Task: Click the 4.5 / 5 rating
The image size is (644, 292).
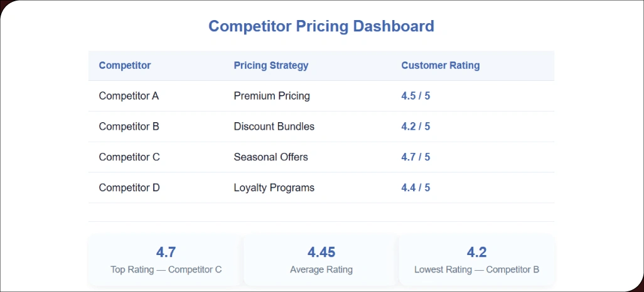Action: tap(416, 96)
